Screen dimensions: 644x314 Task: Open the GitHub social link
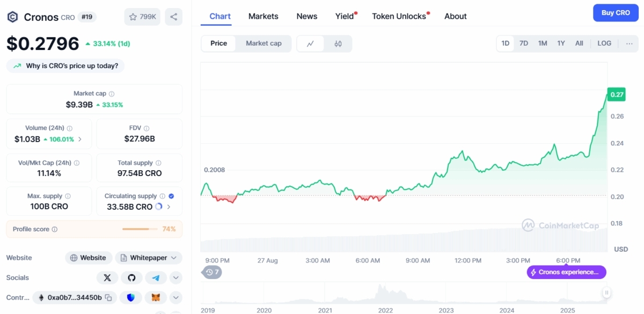(131, 278)
